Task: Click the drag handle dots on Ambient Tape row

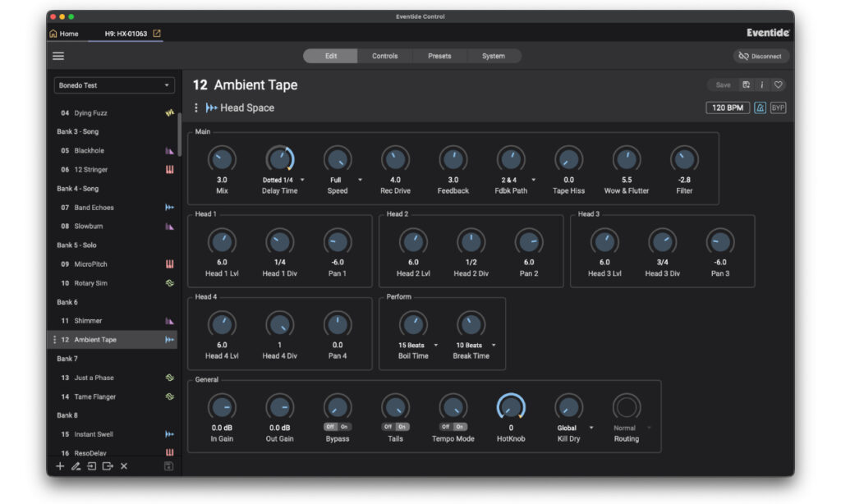Action: tap(54, 339)
